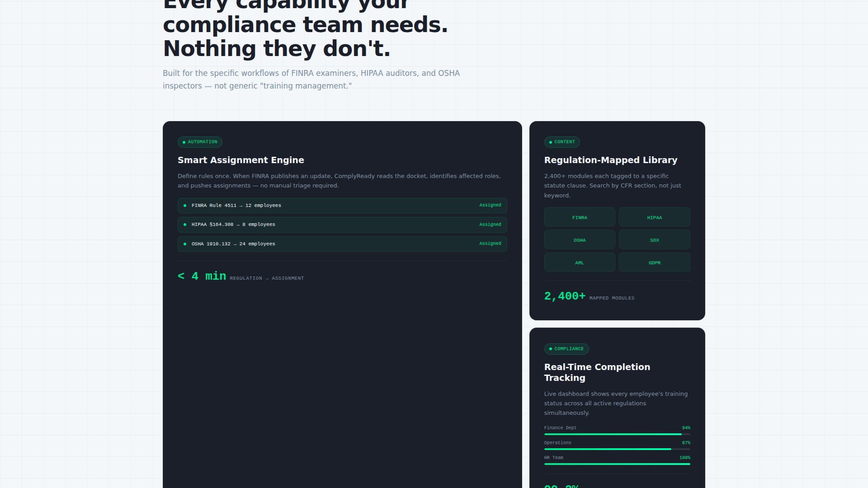This screenshot has height=488, width=868.
Task: Open the FINRA Rule 4511 assignment row
Action: (342, 206)
